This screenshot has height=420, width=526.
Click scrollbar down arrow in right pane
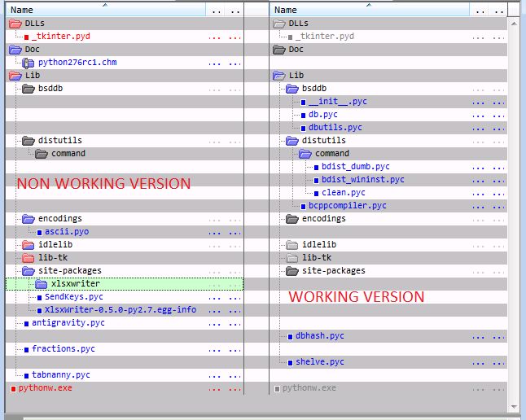514,407
